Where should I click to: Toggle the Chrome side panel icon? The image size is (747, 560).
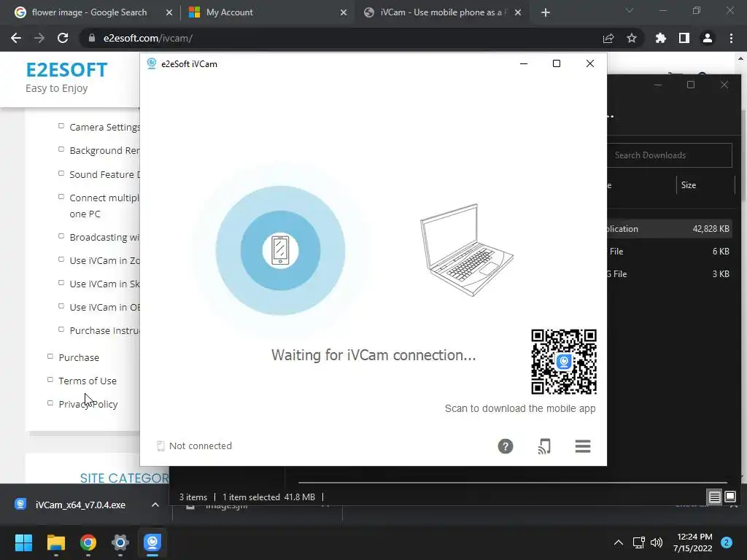684,38
